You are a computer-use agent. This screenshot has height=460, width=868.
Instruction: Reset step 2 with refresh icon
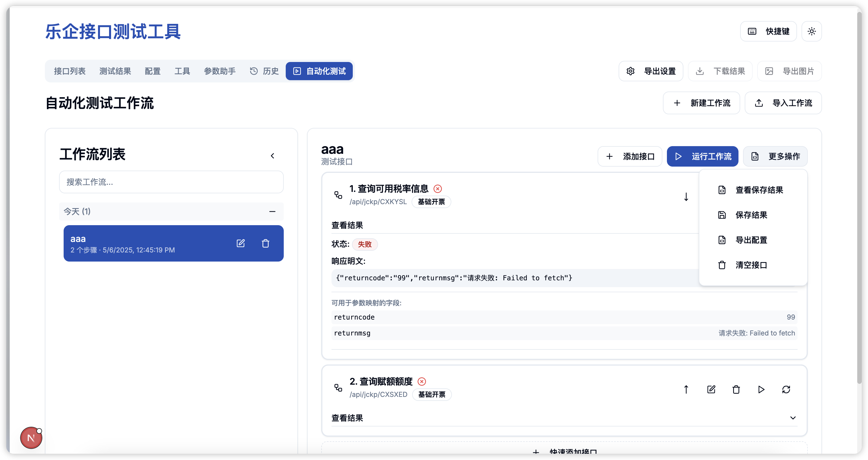[x=786, y=389]
